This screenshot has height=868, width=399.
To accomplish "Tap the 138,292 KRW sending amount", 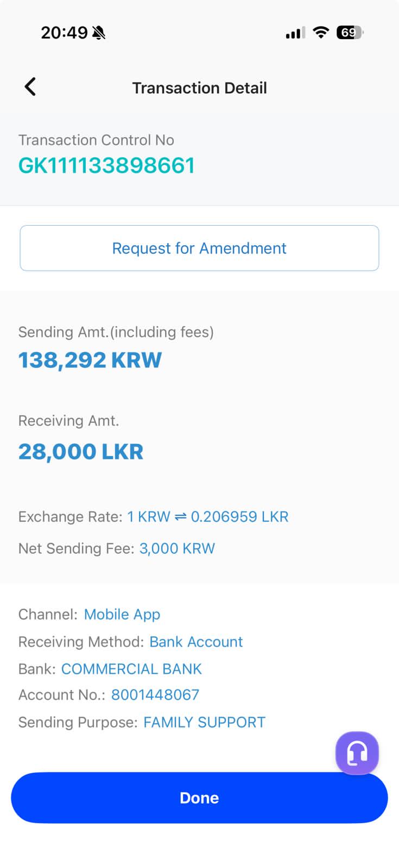I will click(90, 360).
